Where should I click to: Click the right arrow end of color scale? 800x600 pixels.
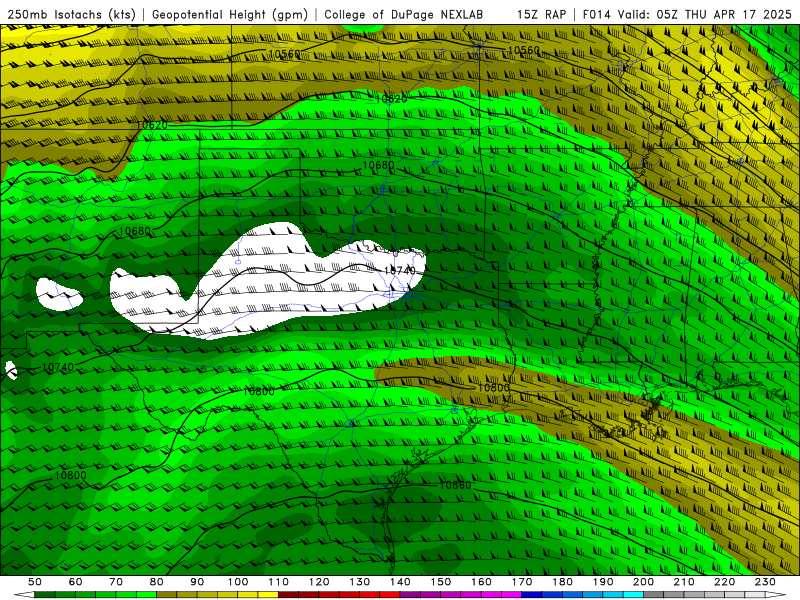click(776, 595)
